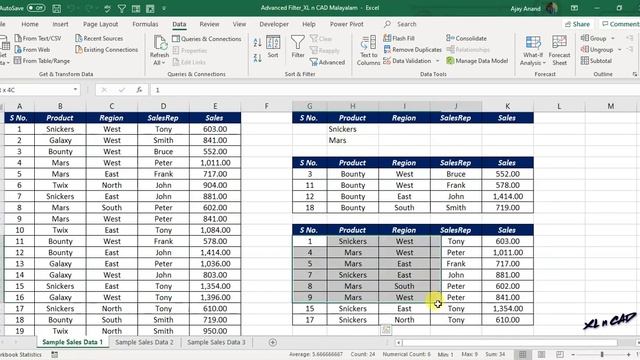The width and height of the screenshot is (640, 360).
Task: Open the Insert ribbon tab
Action: pos(60,24)
